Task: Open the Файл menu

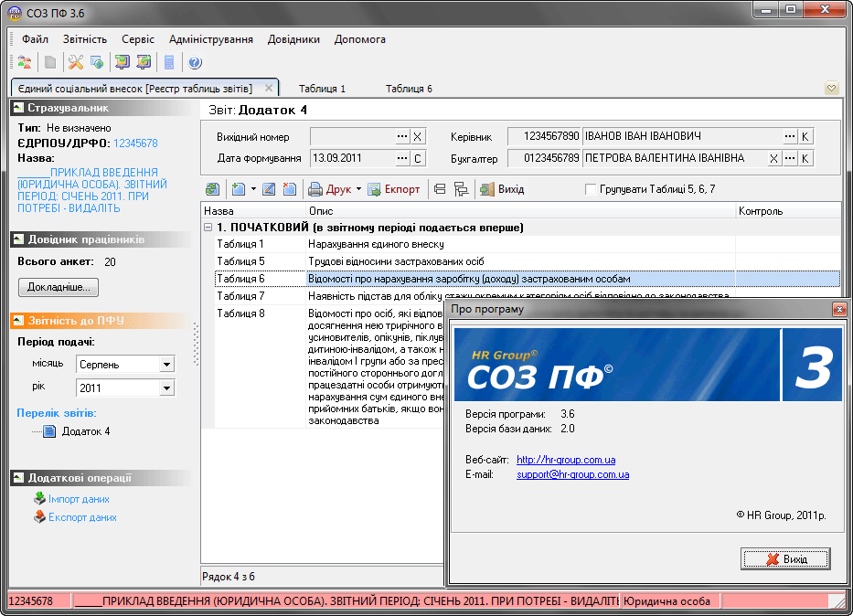Action: [x=35, y=39]
